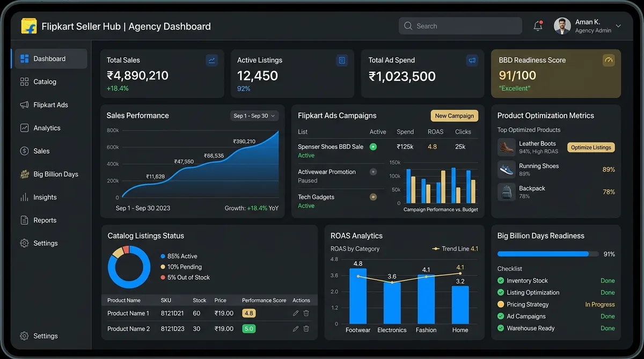Image resolution: width=644 pixels, height=359 pixels.
Task: Click the Backpack product thumbnail
Action: click(506, 192)
